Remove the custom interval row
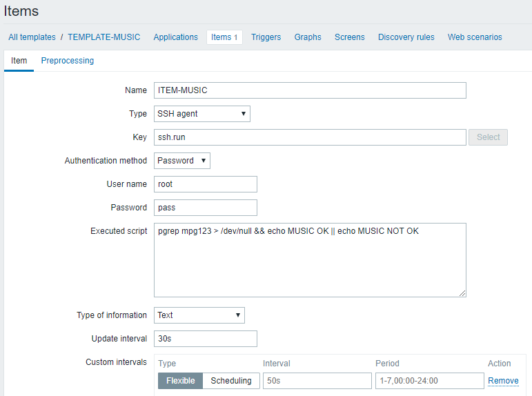532x396 pixels. [x=503, y=381]
